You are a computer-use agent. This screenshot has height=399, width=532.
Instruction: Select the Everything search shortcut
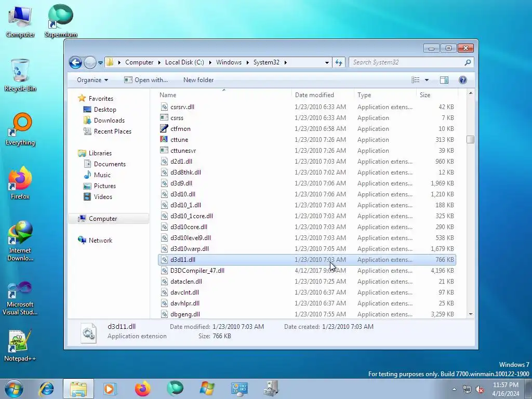pyautogui.click(x=20, y=129)
